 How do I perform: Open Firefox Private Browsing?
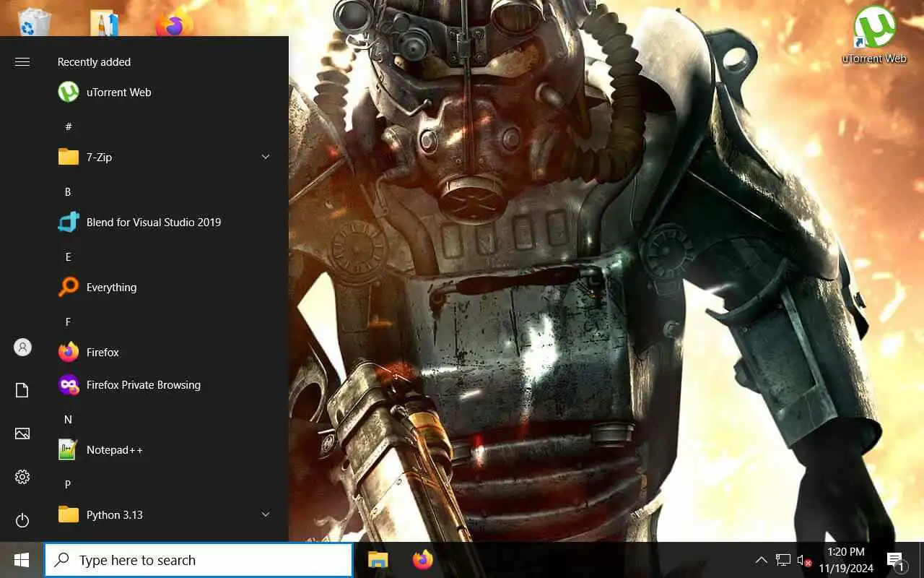[166, 384]
